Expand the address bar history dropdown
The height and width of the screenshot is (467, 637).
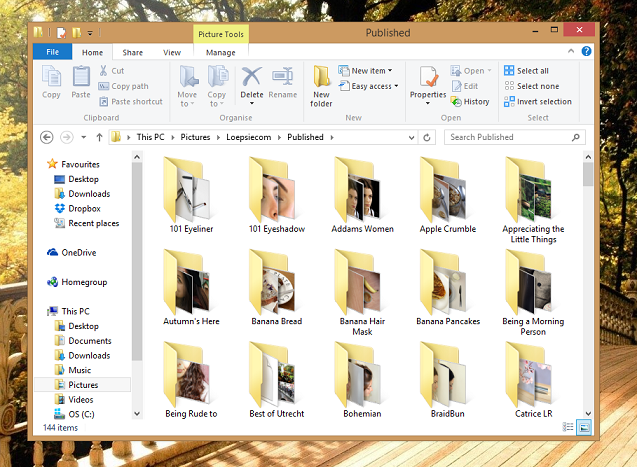pyautogui.click(x=412, y=138)
